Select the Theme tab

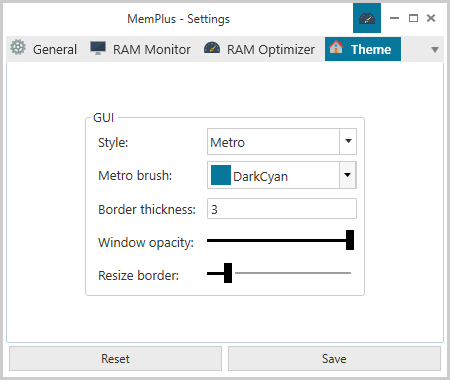point(363,49)
